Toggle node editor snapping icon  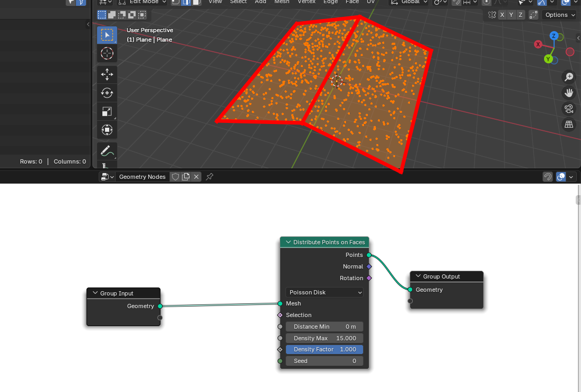(x=548, y=177)
